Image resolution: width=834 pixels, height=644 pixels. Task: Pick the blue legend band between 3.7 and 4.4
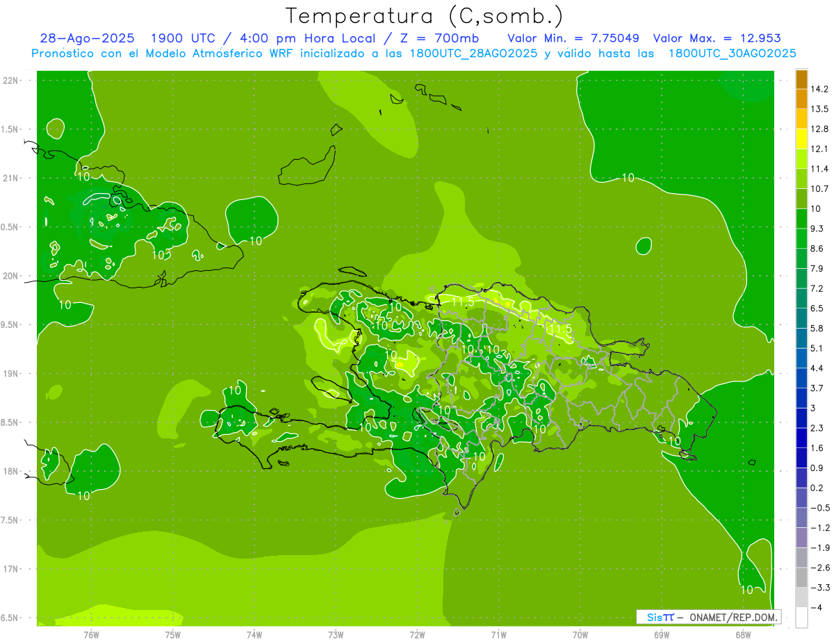tap(801, 378)
